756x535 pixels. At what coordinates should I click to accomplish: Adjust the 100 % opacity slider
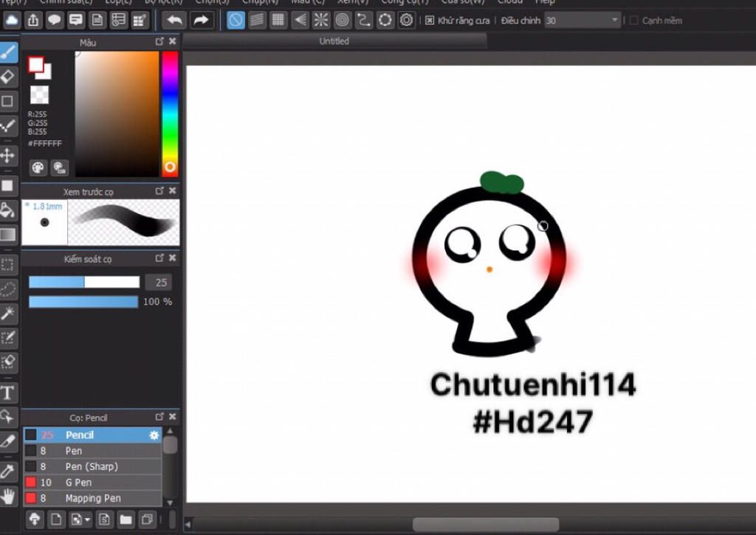click(83, 302)
